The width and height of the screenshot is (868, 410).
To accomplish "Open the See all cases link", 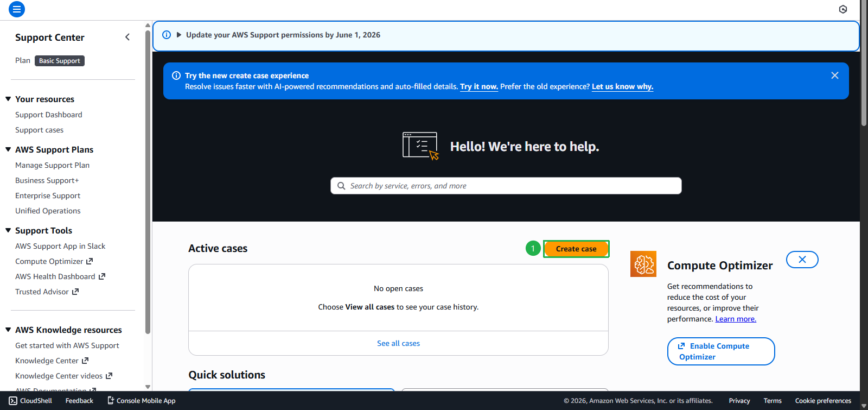I will coord(398,343).
